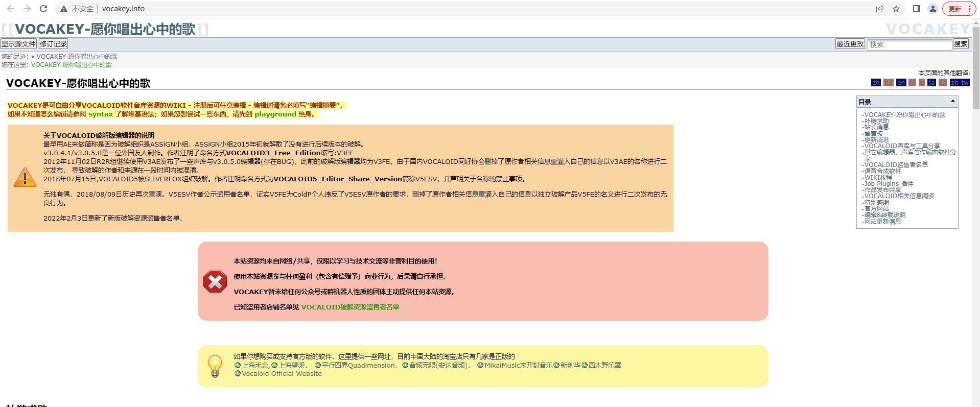Open the 您的足迹 breadcrumb VOCAKEY link
The width and height of the screenshot is (980, 407).
point(77,57)
